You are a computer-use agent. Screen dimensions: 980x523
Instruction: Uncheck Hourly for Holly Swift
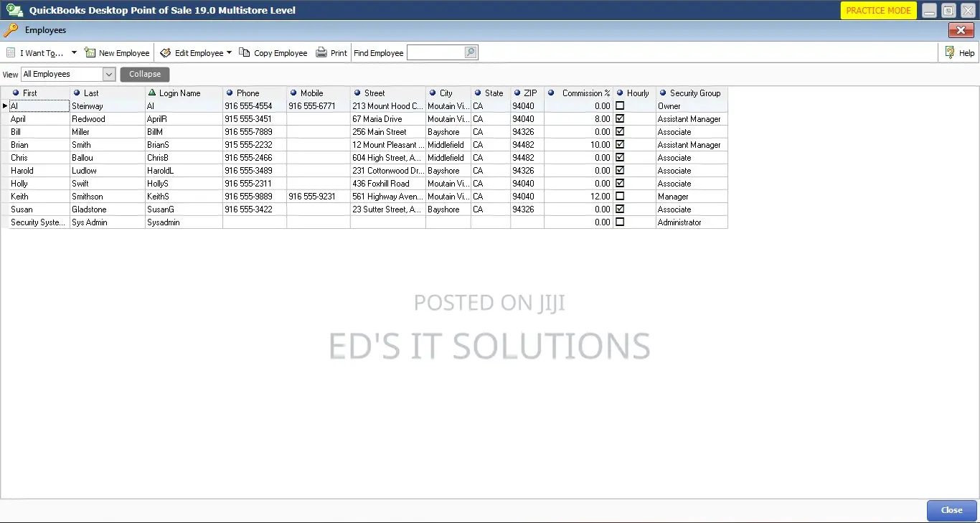620,183
